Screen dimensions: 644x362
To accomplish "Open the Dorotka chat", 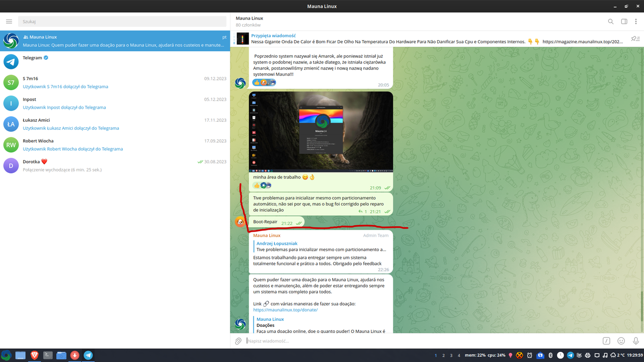I will (115, 165).
